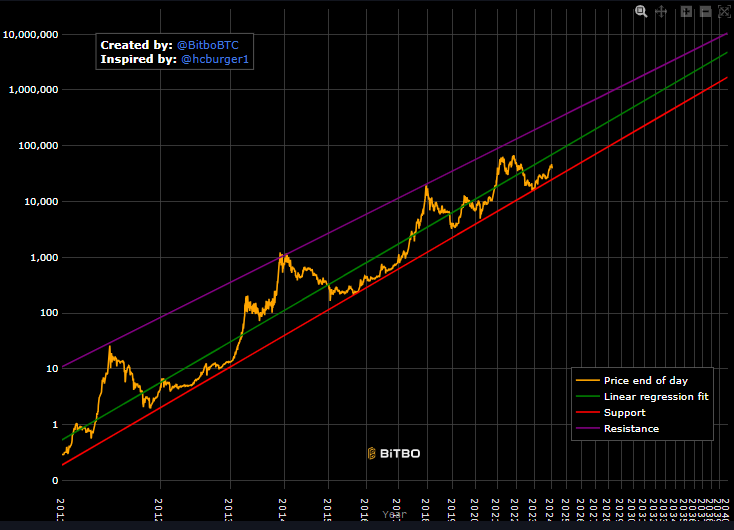
Task: Toggle the Linear regression fit trace
Action: pyautogui.click(x=642, y=397)
